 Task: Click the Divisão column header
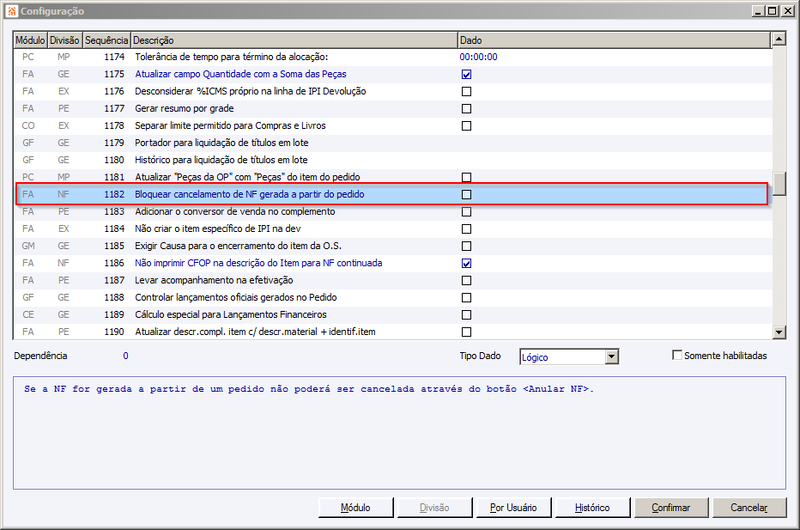tap(64, 40)
